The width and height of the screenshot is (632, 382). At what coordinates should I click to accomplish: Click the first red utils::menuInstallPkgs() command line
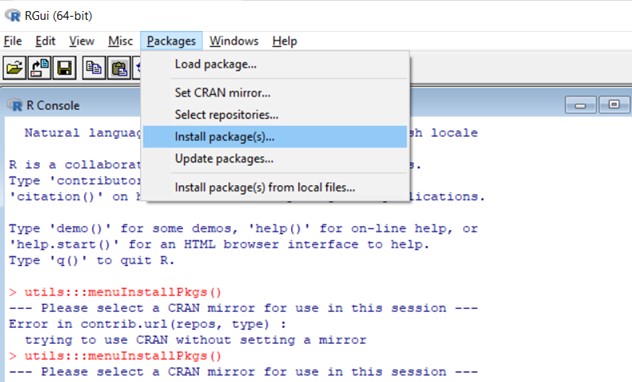[115, 292]
